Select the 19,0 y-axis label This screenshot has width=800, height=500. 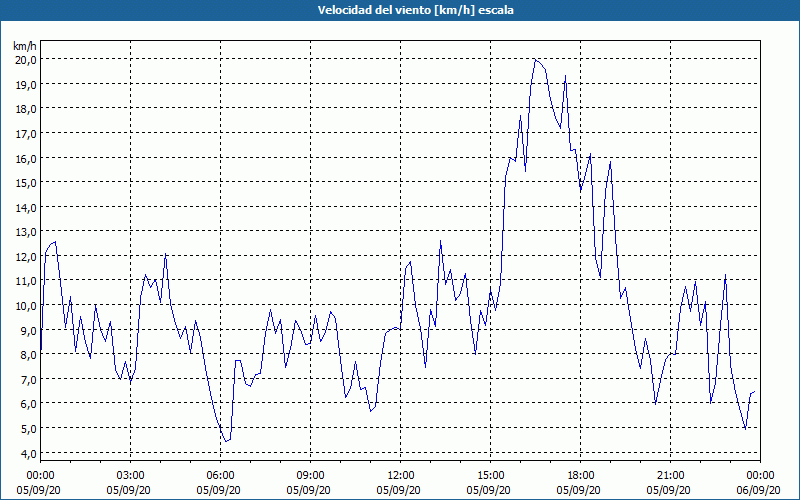tap(26, 84)
